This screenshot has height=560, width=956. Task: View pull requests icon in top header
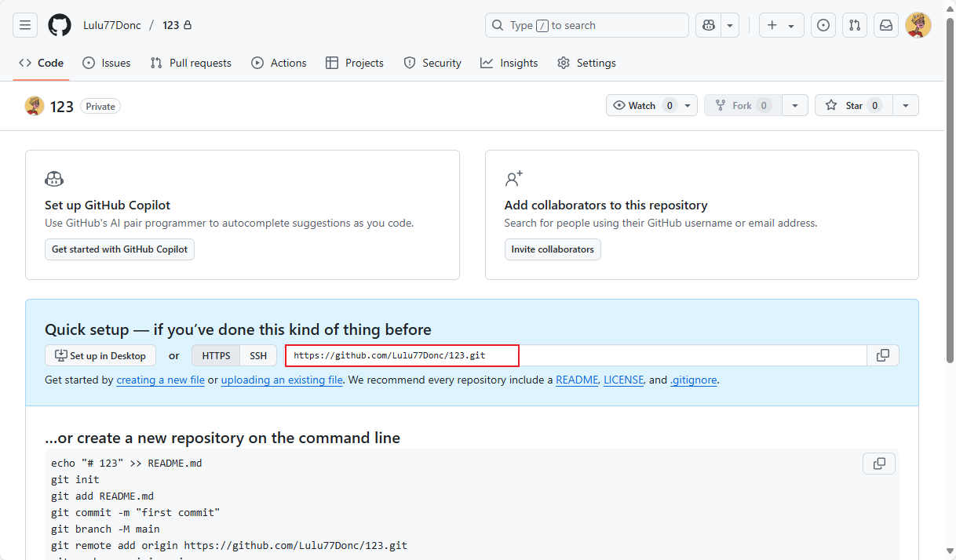[x=855, y=25]
